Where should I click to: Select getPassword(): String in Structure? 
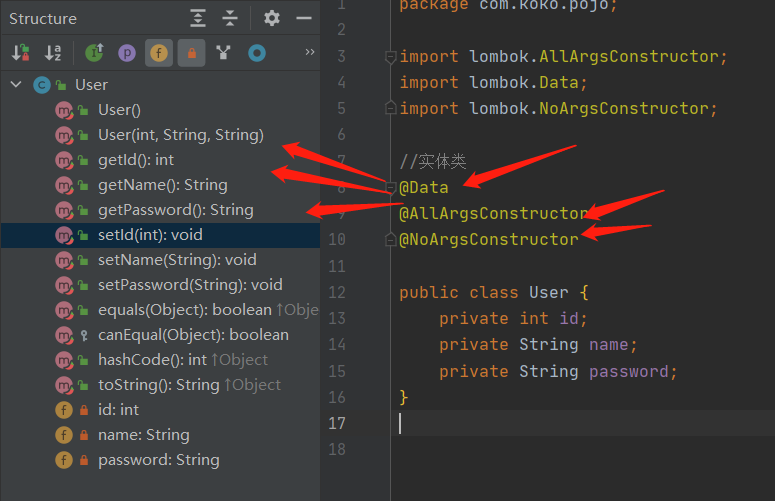tap(175, 210)
